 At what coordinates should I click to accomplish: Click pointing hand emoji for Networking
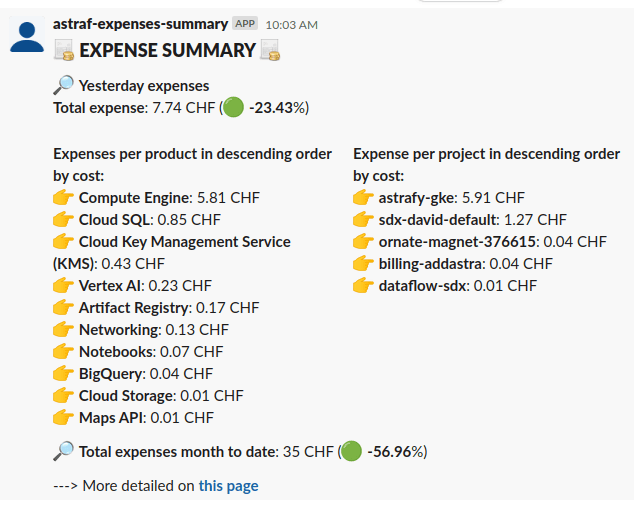[63, 330]
